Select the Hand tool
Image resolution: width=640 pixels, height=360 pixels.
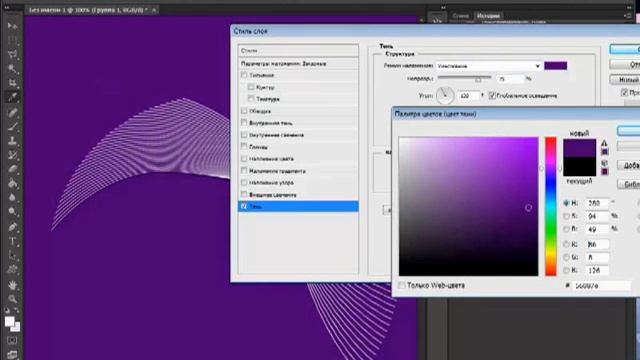coord(12,284)
